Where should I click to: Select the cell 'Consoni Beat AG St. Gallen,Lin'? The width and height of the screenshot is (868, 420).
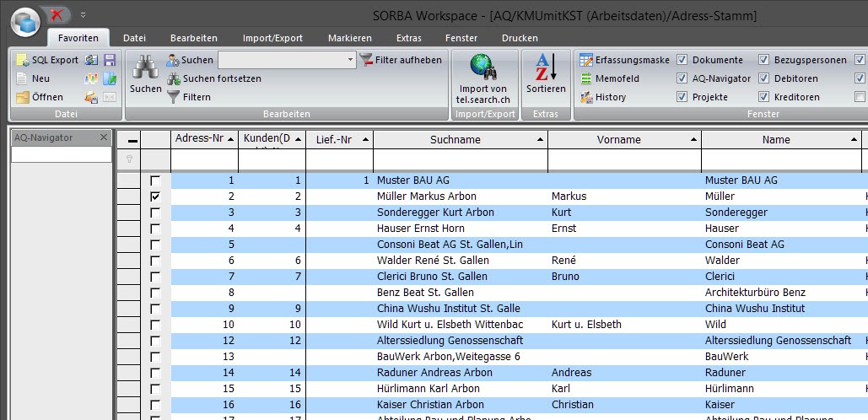pos(461,245)
